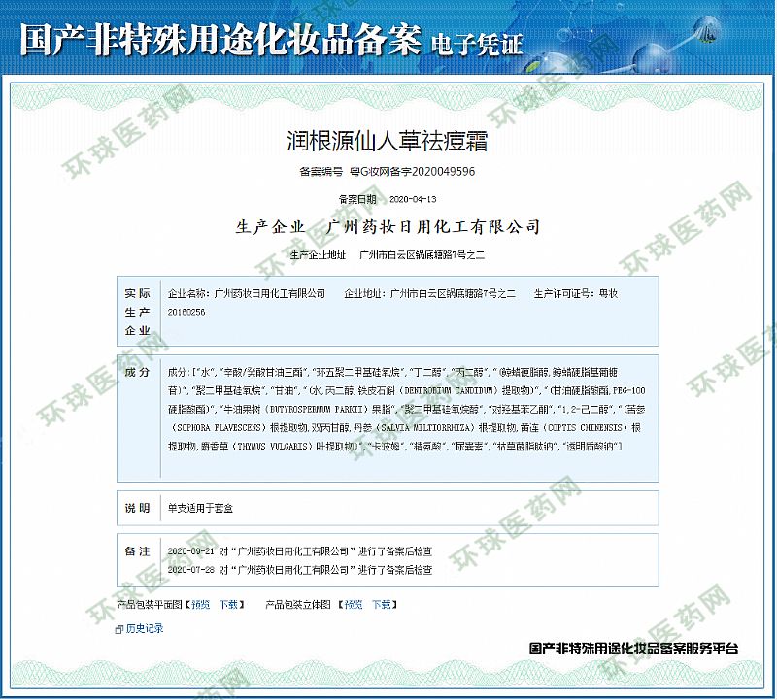777x700 pixels.
Task: Select the 2020-09-21 inspection remark entry
Action: [x=299, y=550]
